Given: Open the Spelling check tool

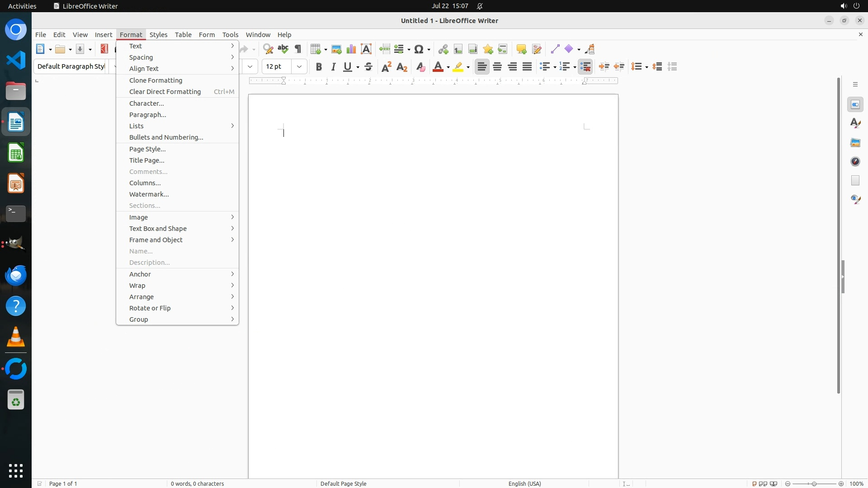Looking at the screenshot, I should (x=283, y=49).
